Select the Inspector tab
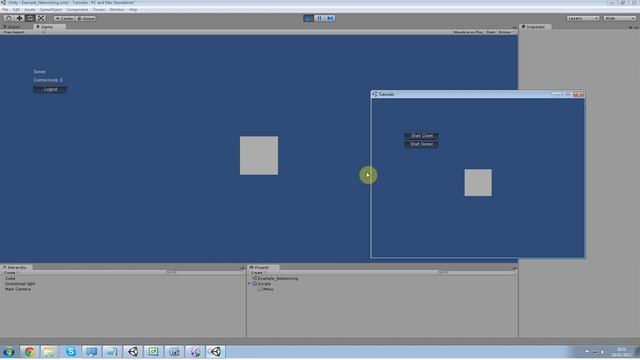640x360 pixels. (x=536, y=27)
